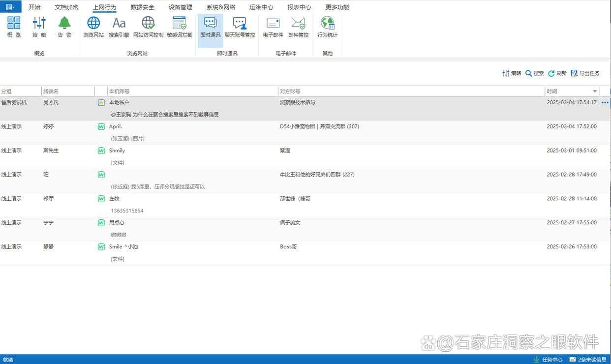Open the 时间 column sort dropdown
The height and width of the screenshot is (364, 611).
tap(594, 91)
